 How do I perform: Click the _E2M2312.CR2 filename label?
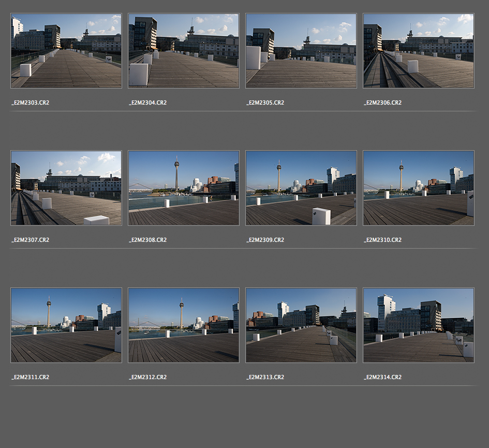tap(147, 377)
